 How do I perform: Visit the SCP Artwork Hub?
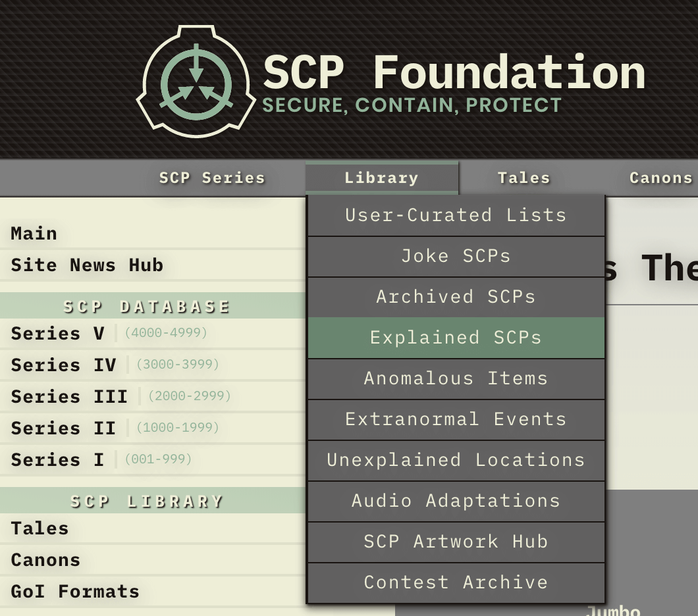[456, 542]
